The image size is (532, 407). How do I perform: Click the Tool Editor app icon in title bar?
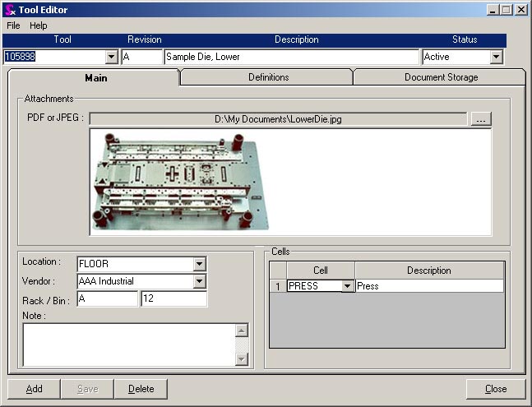click(x=10, y=10)
